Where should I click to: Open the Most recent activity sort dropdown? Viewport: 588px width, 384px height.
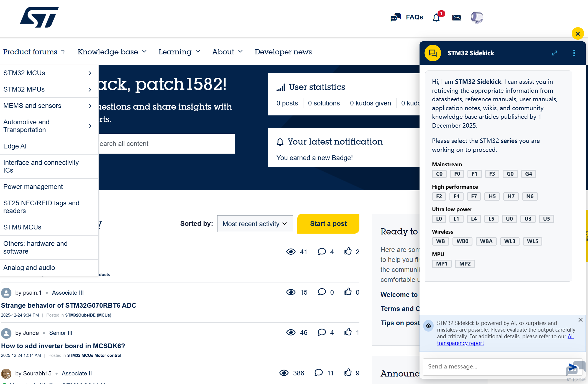[255, 224]
